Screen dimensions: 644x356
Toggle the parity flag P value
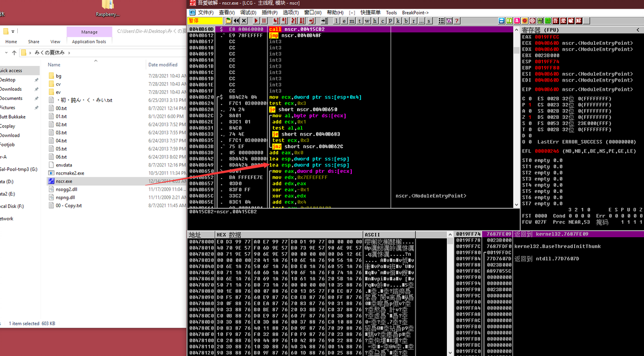pos(530,105)
